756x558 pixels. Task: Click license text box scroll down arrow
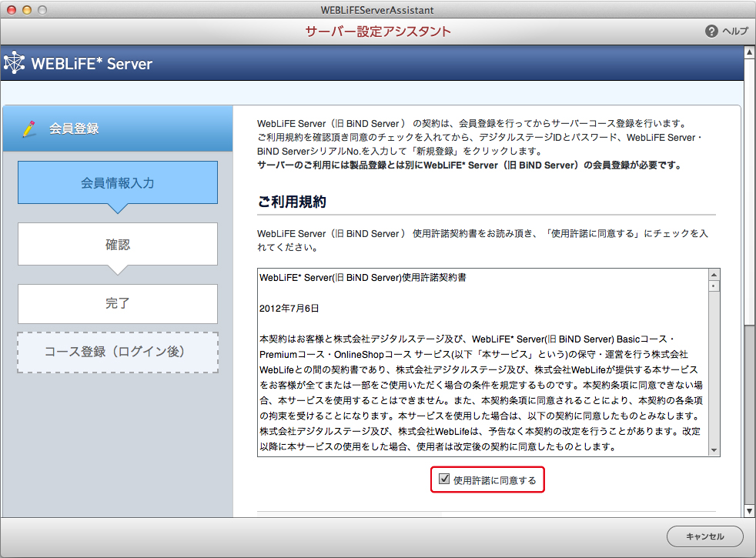coord(714,450)
